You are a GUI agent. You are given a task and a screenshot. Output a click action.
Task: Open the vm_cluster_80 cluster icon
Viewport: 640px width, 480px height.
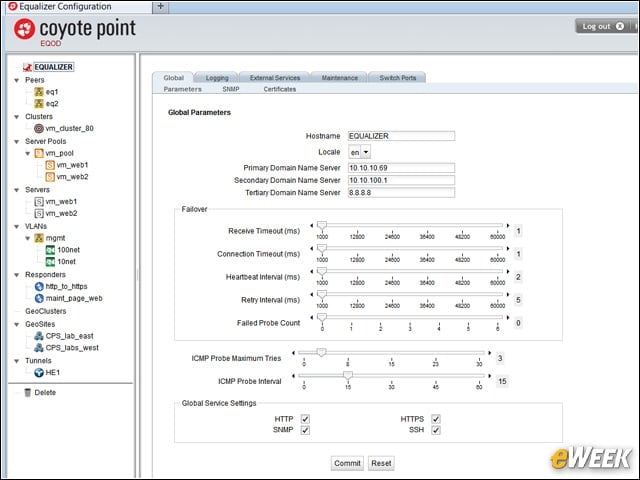39,129
